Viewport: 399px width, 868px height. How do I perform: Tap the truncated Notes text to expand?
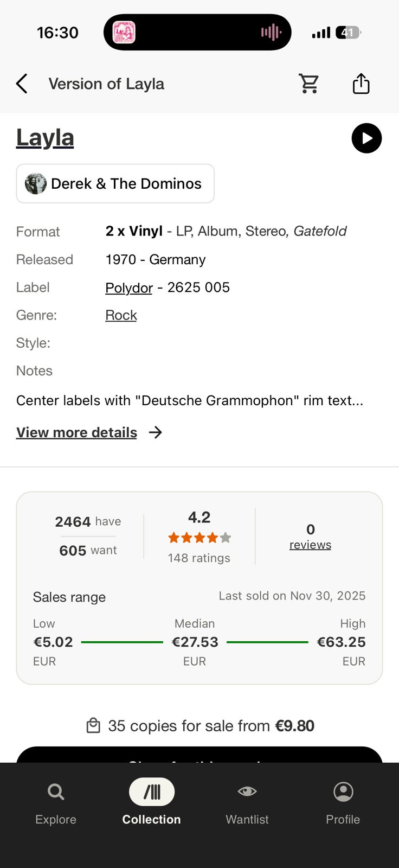tap(190, 400)
